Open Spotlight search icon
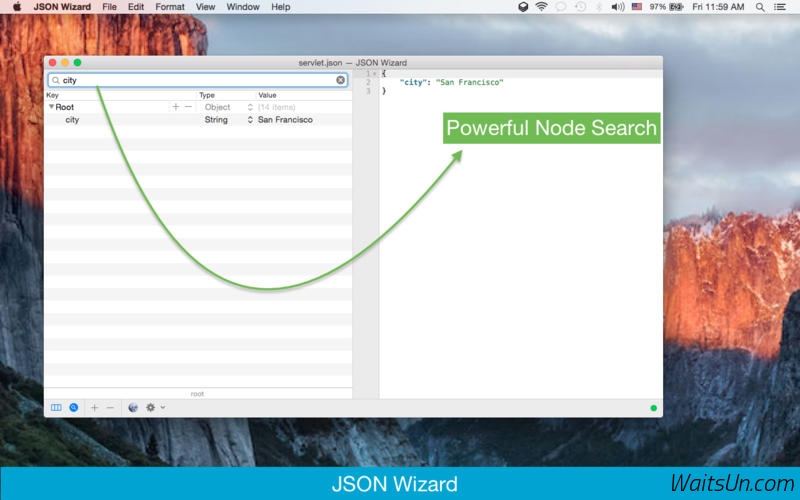Screen dimensions: 800x500 pos(760,7)
